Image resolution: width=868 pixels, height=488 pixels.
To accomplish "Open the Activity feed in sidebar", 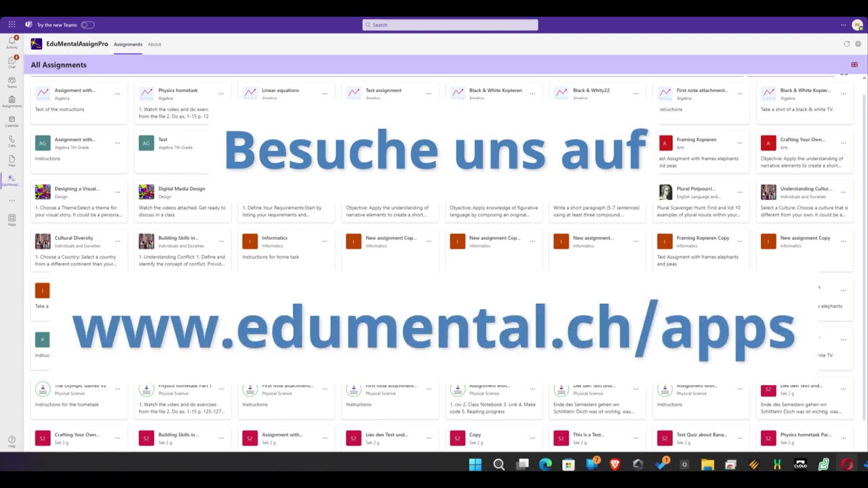I will coord(12,42).
